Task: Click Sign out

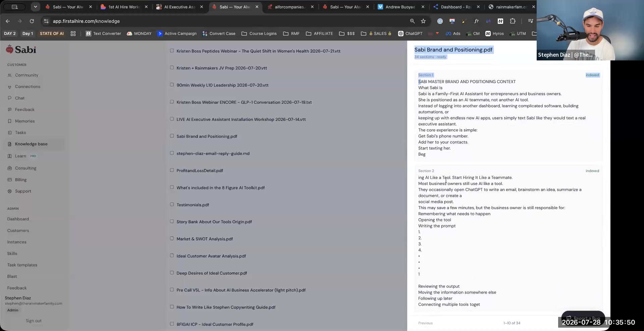Action: coord(34,321)
